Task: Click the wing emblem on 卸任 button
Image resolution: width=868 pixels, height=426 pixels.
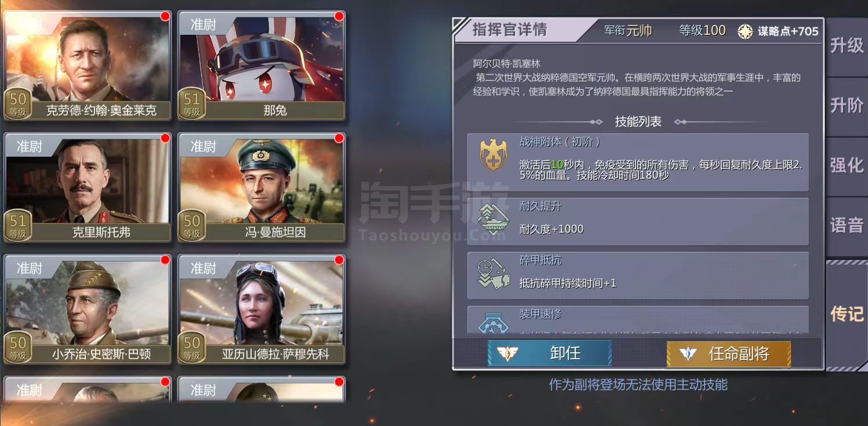Action: tap(507, 353)
